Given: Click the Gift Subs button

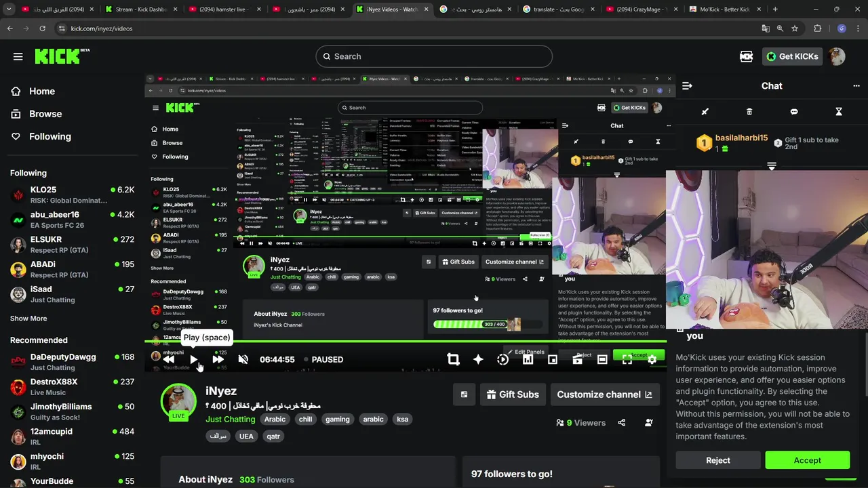Looking at the screenshot, I should (x=513, y=394).
